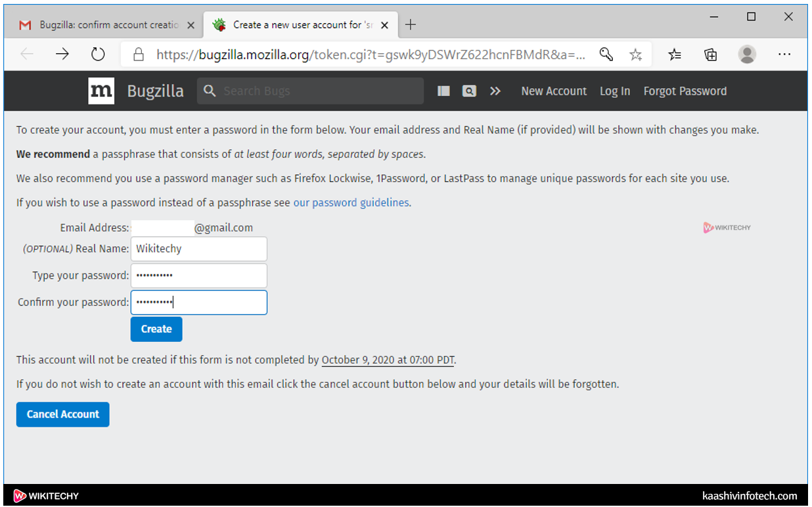Open the password guidelines link
This screenshot has height=507, width=812.
click(x=351, y=203)
